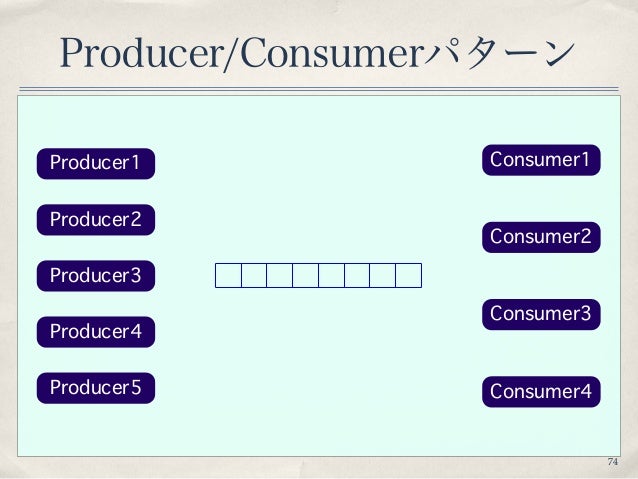Click the Producer5 box
The height and width of the screenshot is (479, 638).
[x=96, y=388]
